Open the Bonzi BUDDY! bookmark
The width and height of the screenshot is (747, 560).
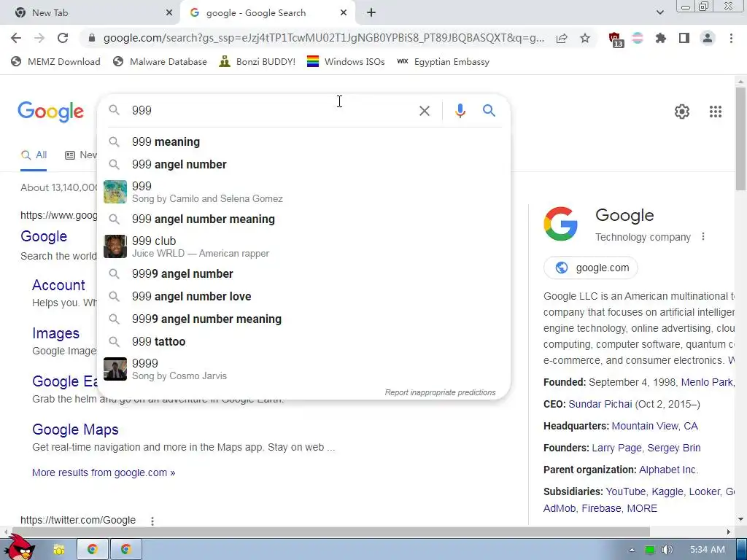[258, 62]
